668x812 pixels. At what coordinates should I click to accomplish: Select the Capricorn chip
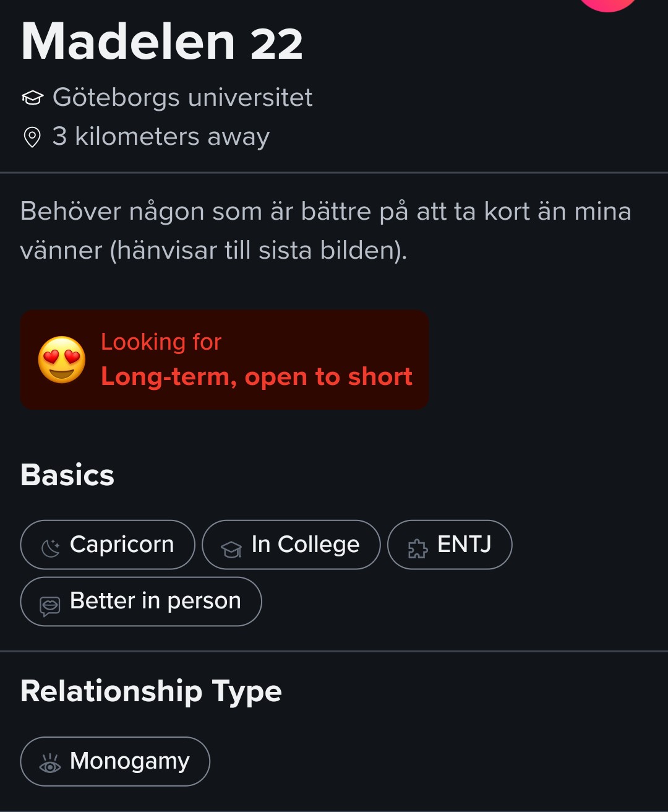(x=108, y=545)
